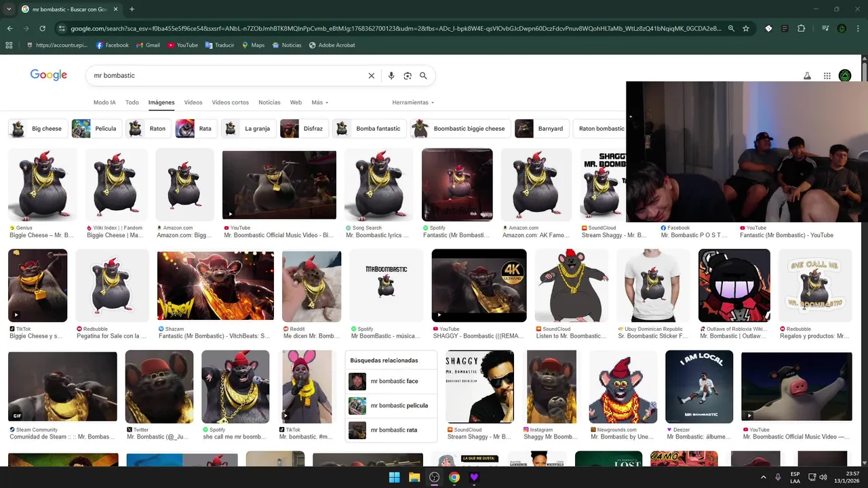Switch to OBS Studio in the taskbar

click(x=434, y=477)
